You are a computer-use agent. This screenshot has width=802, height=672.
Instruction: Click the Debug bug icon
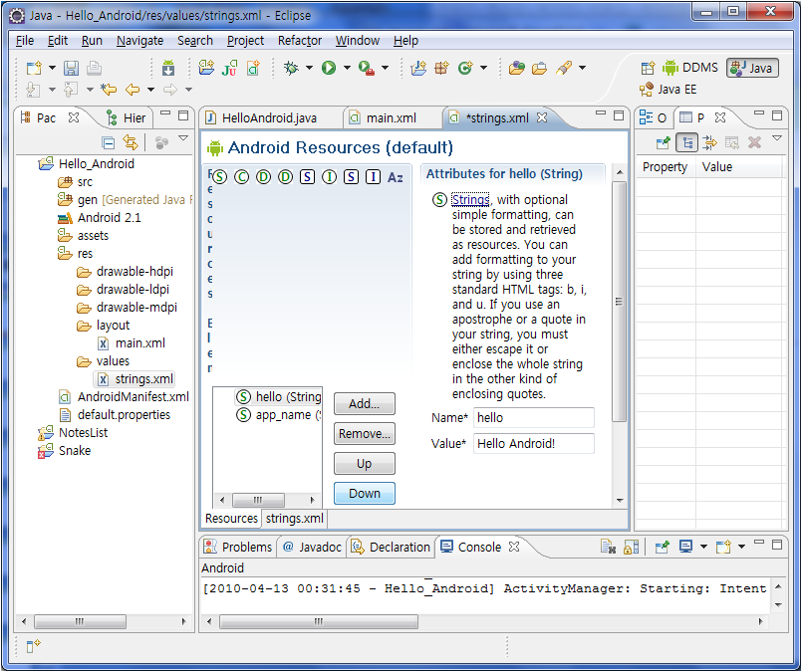292,68
